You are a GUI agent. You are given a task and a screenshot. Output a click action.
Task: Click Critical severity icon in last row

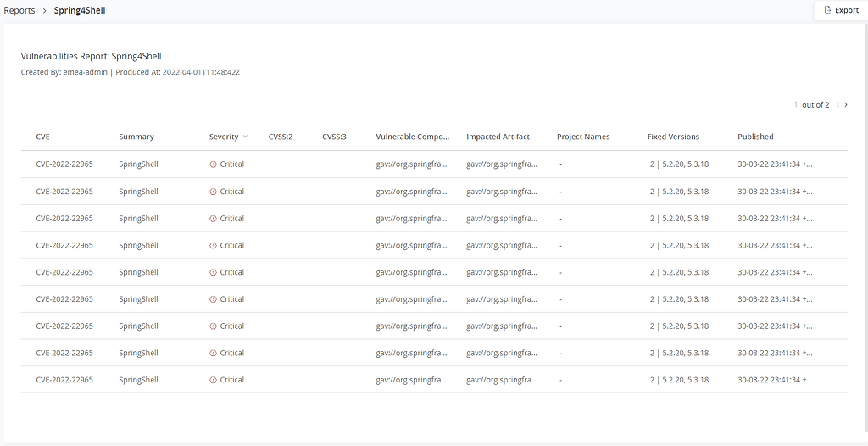pos(213,380)
